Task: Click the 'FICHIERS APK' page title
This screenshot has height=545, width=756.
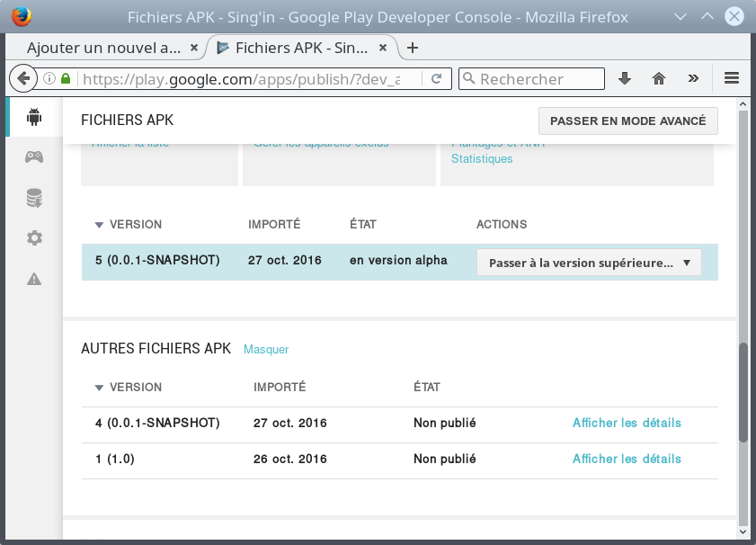Action: click(x=128, y=121)
